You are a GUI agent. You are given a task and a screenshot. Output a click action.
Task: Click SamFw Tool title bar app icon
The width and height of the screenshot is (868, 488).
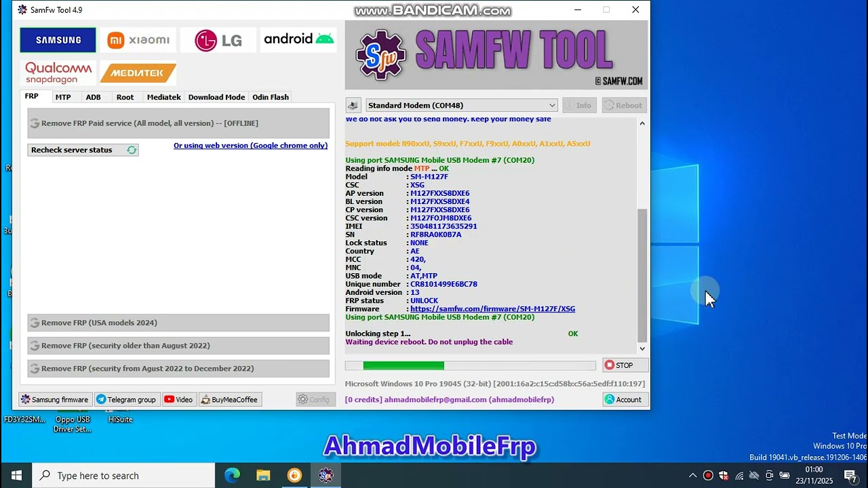22,10
